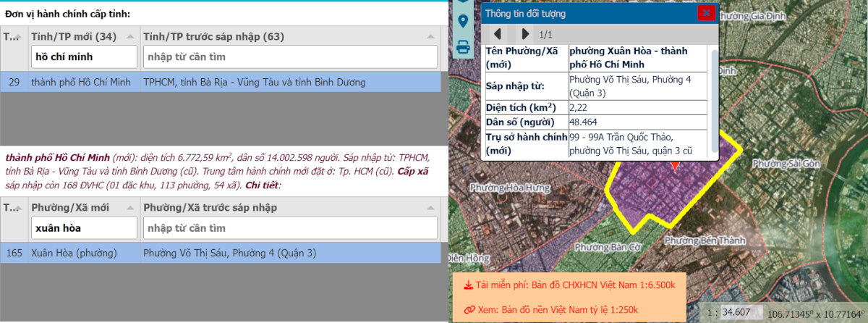Click the location pin tool icon
The width and height of the screenshot is (868, 323).
tap(463, 21)
